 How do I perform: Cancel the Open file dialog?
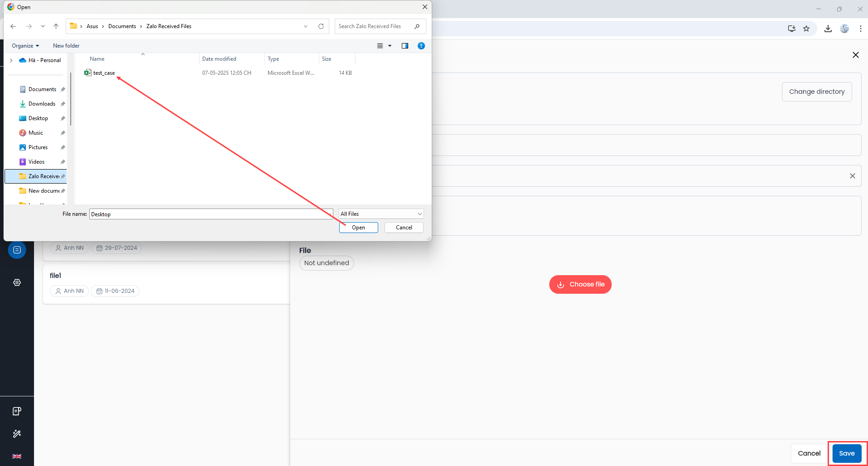(404, 228)
